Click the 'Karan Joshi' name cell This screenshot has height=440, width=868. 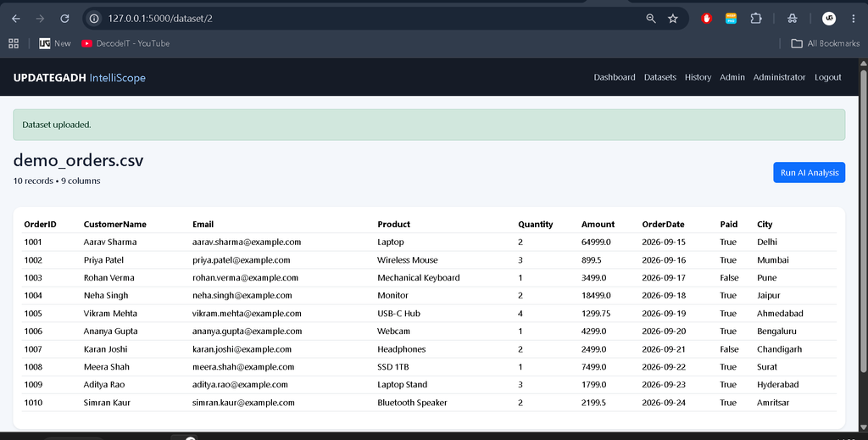pos(105,349)
